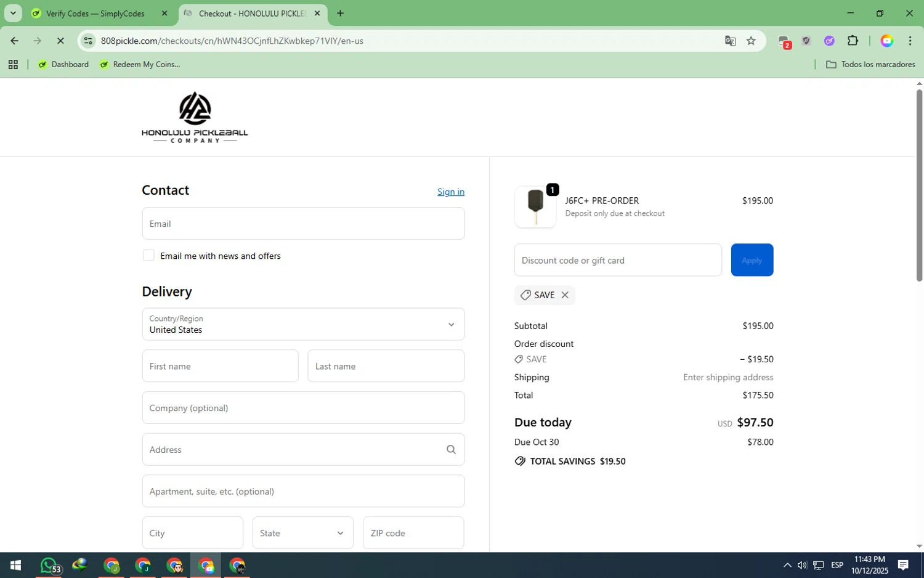The width and height of the screenshot is (924, 578).
Task: Click the Honolulu Pickleball Company logo
Action: (x=195, y=117)
